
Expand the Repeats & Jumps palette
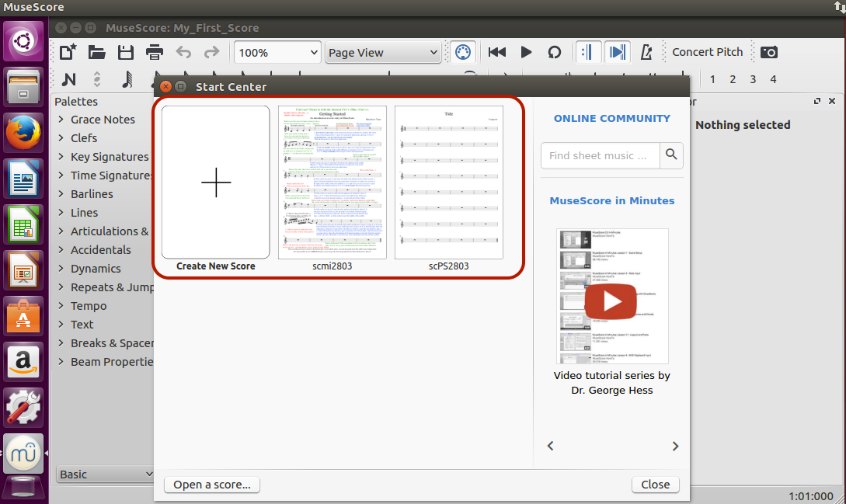point(61,287)
